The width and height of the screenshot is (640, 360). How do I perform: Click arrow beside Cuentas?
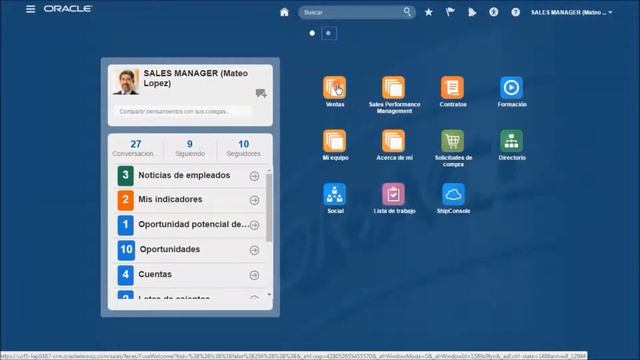click(x=254, y=275)
